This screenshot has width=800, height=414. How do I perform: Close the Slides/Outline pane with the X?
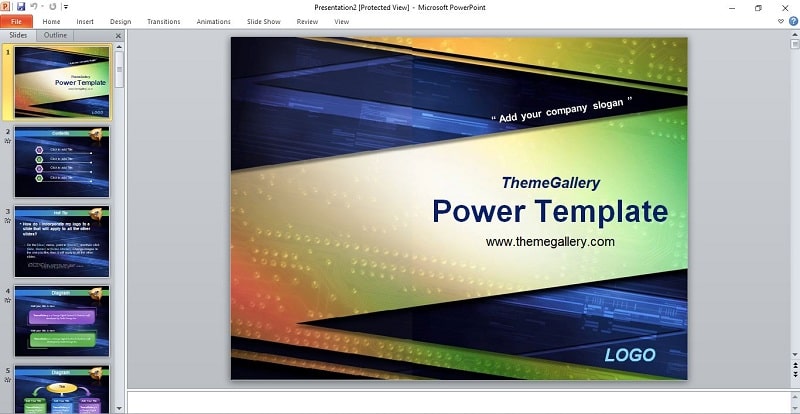(118, 36)
